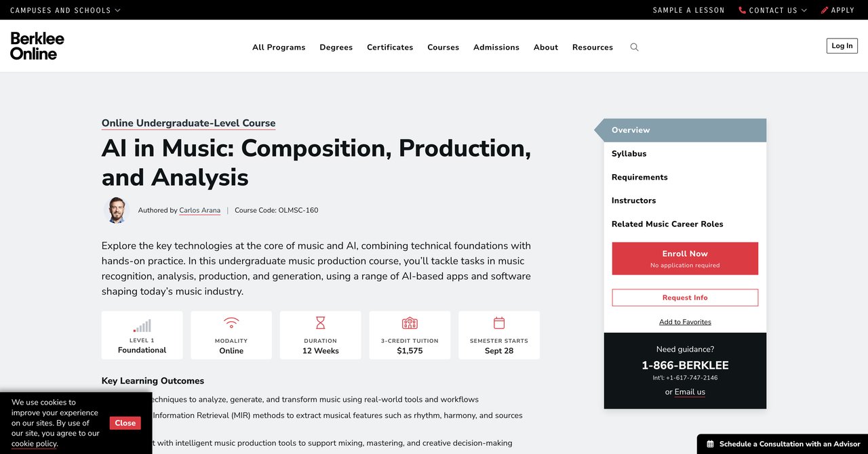868x454 pixels.
Task: Click the pencil icon beside Apply
Action: point(825,10)
